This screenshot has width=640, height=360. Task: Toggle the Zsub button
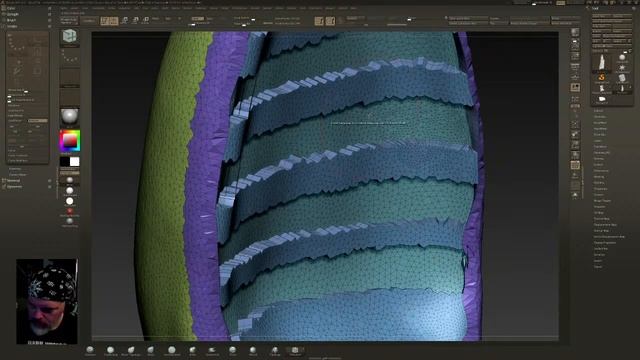coord(210,18)
